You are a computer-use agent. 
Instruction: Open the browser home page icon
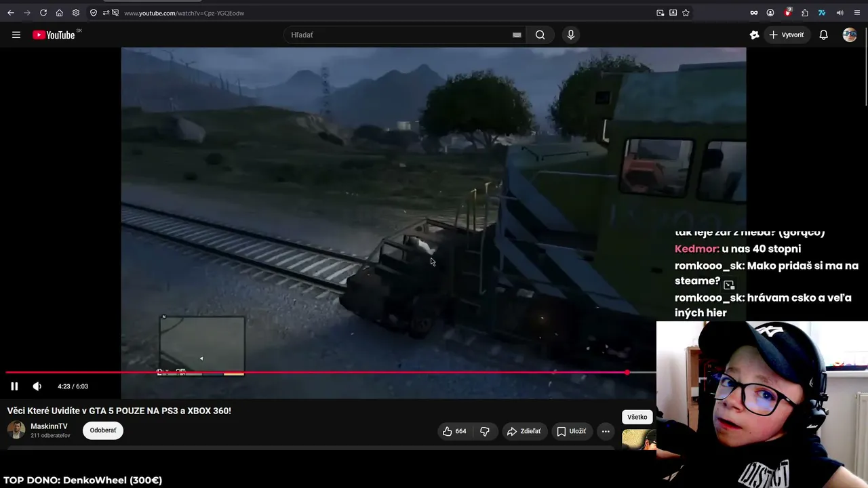[60, 13]
